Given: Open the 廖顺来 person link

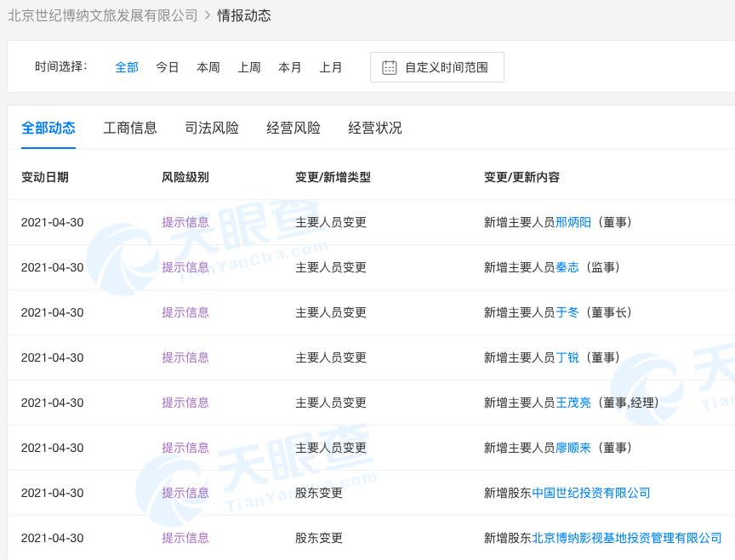Looking at the screenshot, I should coord(573,448).
